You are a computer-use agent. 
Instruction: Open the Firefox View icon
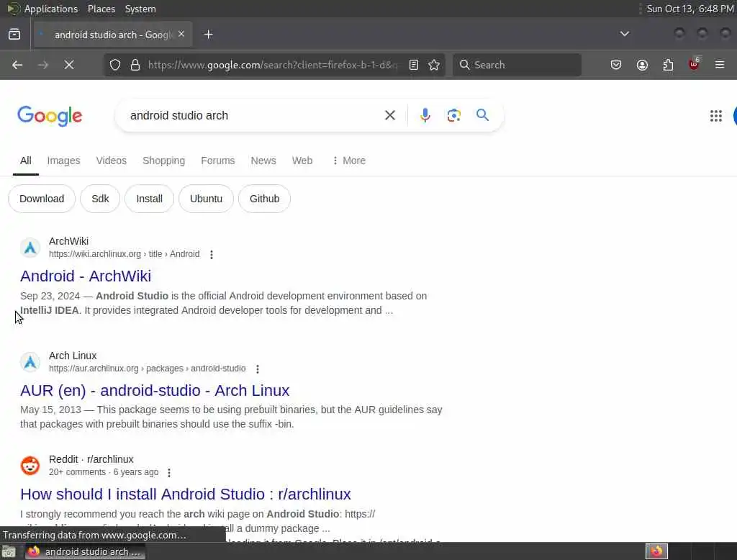pyautogui.click(x=14, y=35)
